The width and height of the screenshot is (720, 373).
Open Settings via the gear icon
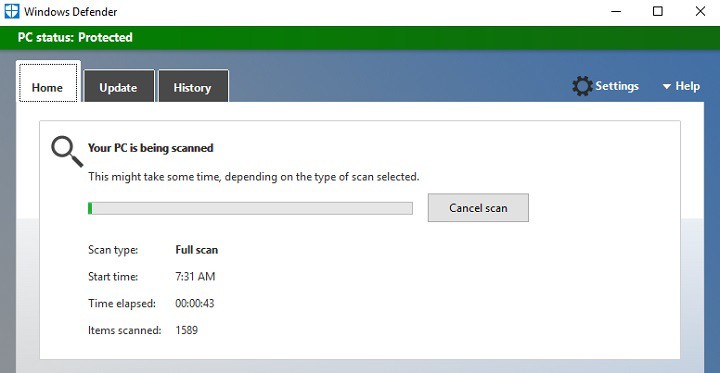click(582, 86)
